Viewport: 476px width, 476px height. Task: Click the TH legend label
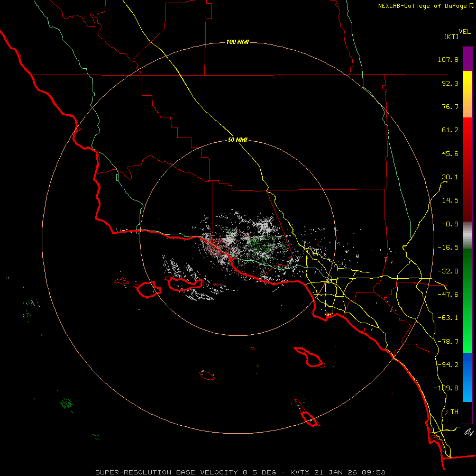454,412
